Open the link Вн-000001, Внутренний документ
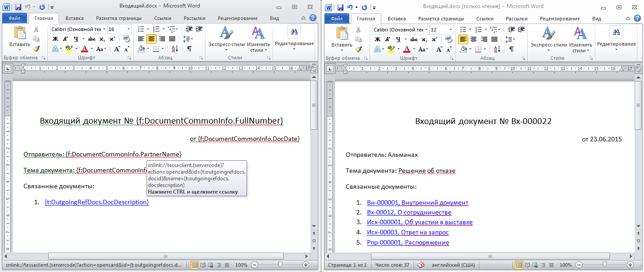The width and height of the screenshot is (644, 272). (417, 203)
